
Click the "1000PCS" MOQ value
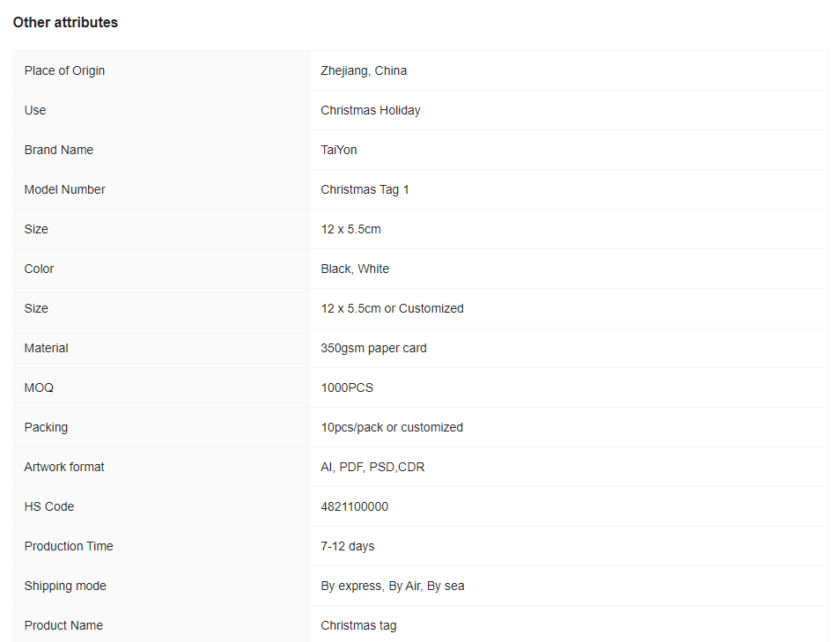347,387
